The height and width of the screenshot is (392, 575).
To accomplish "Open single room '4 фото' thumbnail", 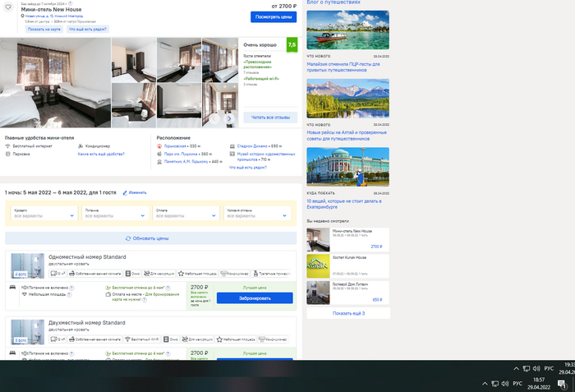I will point(27,266).
